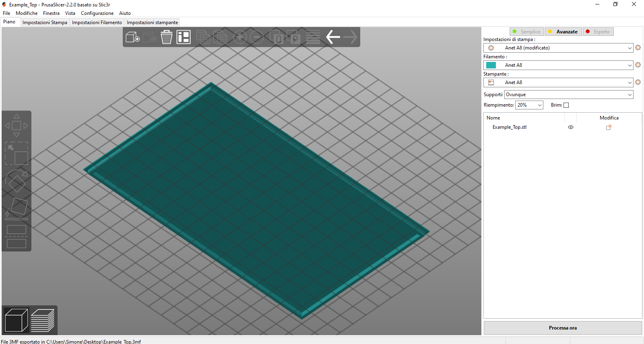Click the Paste clipboard icon
The width and height of the screenshot is (644, 344).
pos(220,37)
